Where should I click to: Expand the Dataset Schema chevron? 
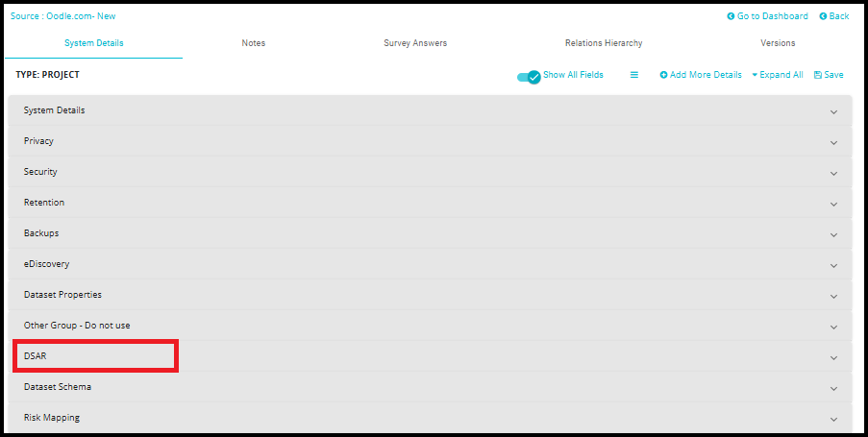click(x=833, y=388)
